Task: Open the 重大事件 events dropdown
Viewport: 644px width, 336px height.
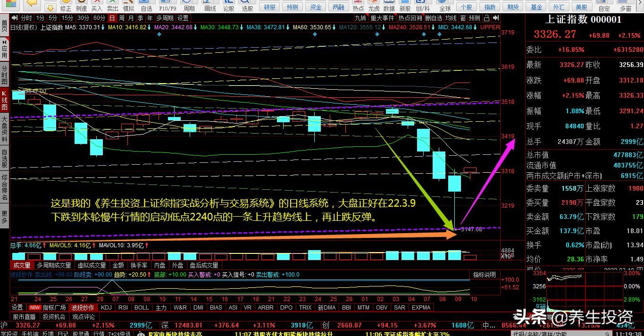Action: (x=382, y=18)
